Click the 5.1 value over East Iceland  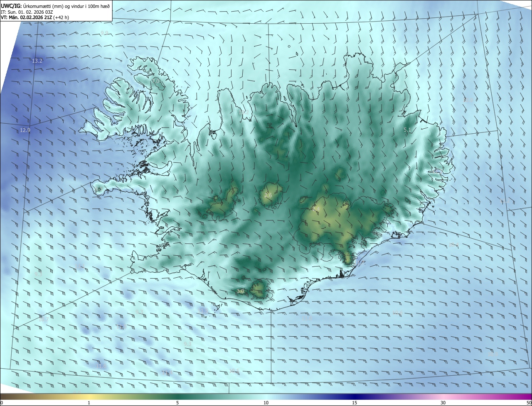(407, 130)
